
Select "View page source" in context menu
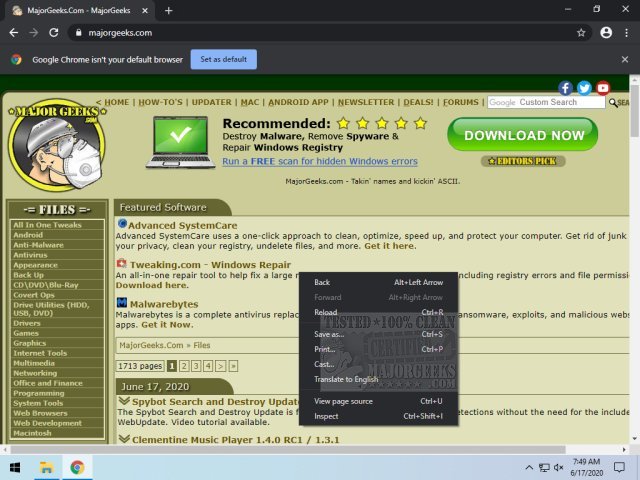pos(343,401)
